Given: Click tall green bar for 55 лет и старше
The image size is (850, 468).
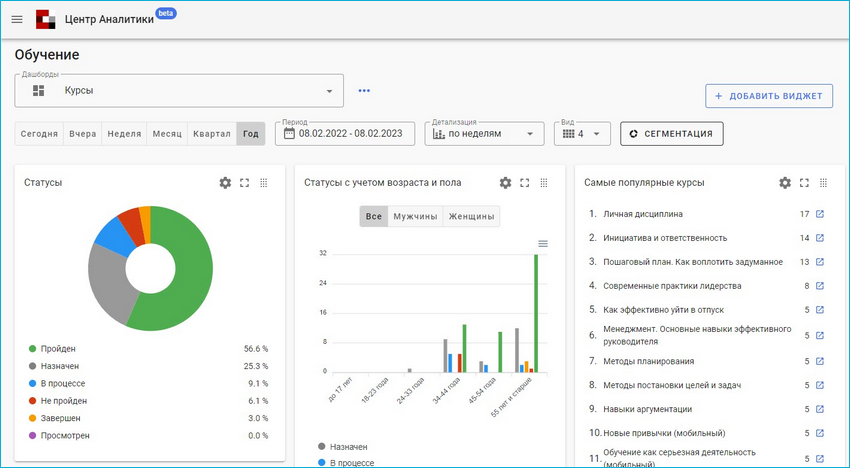Looking at the screenshot, I should pyautogui.click(x=536, y=313).
